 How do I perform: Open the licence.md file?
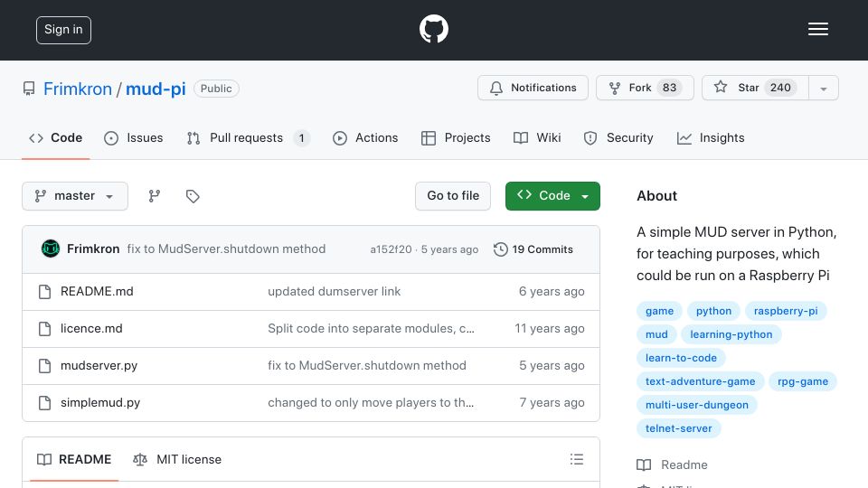[91, 329]
